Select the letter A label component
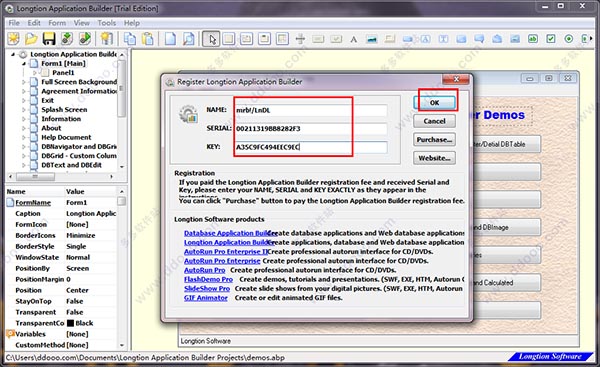Viewport: 600px width, 367px height. click(354, 39)
